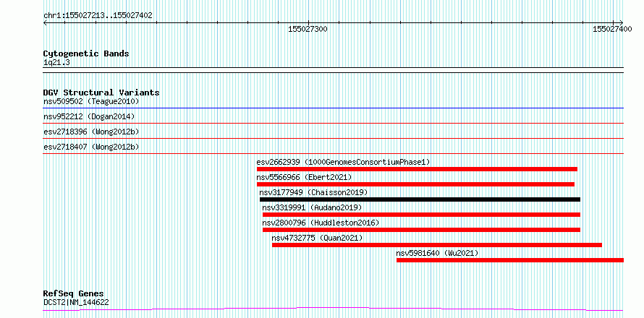Image resolution: width=644 pixels, height=318 pixels.
Task: Click the chr1:155027213..155027402 region label
Action: coord(98,16)
